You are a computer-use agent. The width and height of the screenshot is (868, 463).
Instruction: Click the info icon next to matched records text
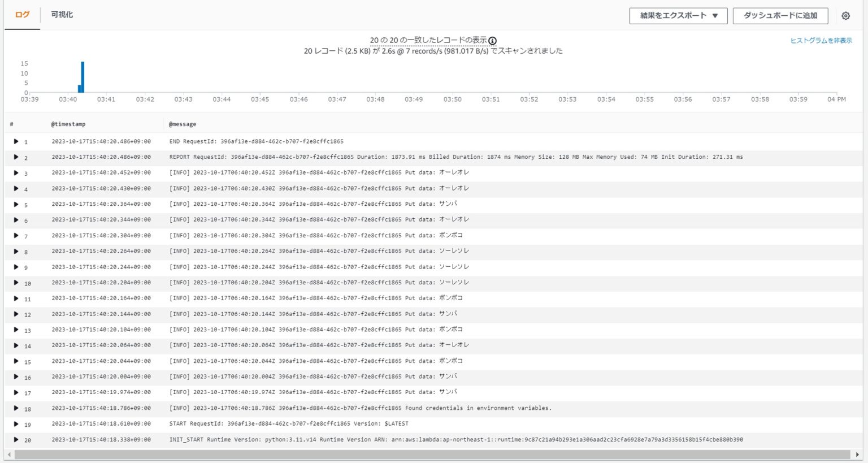click(493, 40)
